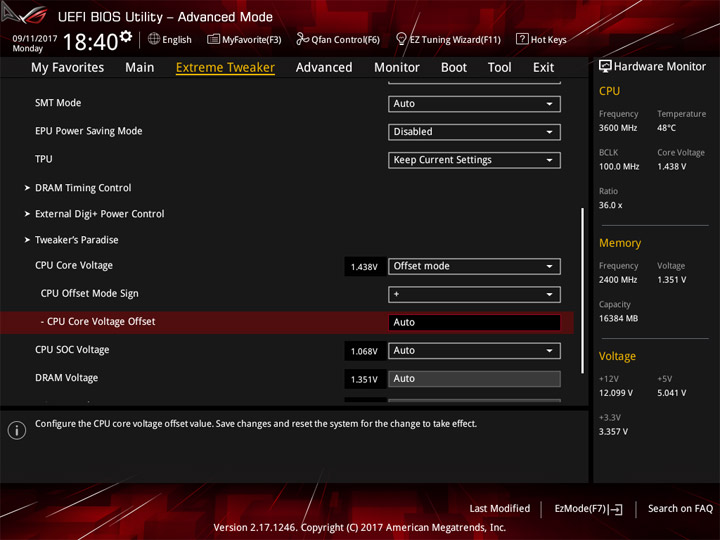The width and height of the screenshot is (720, 540).
Task: Select the Extreme Tweaker tab
Action: click(x=225, y=68)
